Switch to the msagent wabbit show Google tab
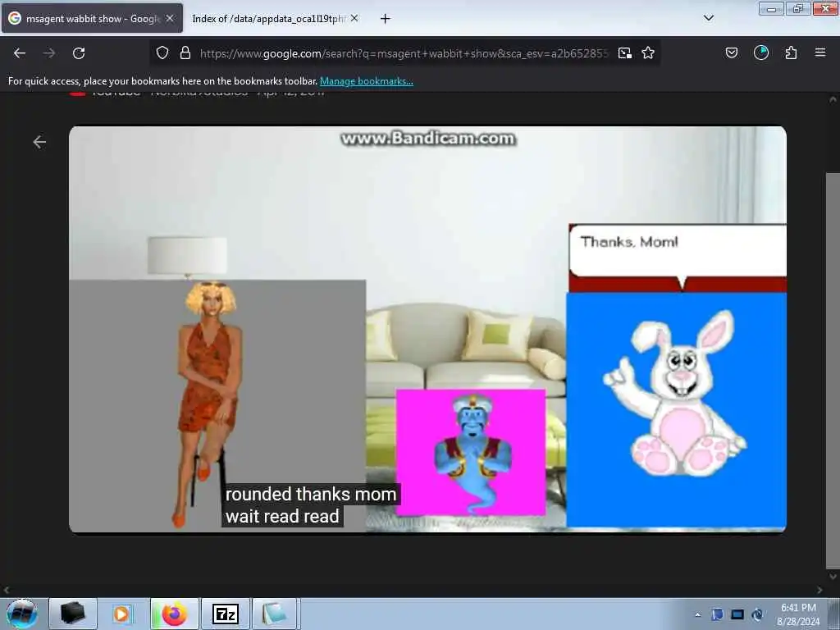 pyautogui.click(x=92, y=18)
